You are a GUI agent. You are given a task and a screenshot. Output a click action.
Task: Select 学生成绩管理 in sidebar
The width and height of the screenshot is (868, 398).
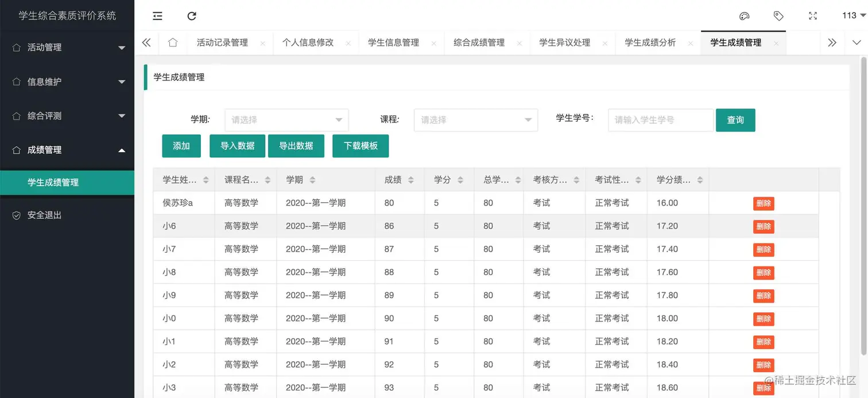(67, 183)
